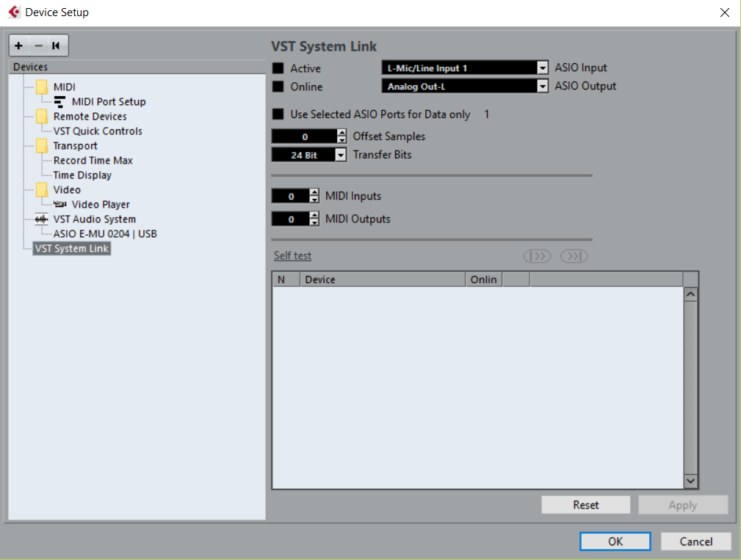Select VST System Link tree item
The image size is (741, 560).
tap(72, 248)
